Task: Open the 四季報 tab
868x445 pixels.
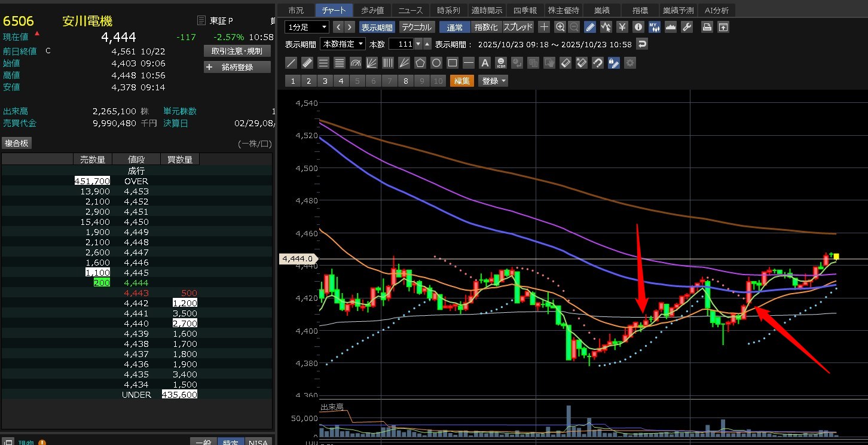Action: click(525, 10)
